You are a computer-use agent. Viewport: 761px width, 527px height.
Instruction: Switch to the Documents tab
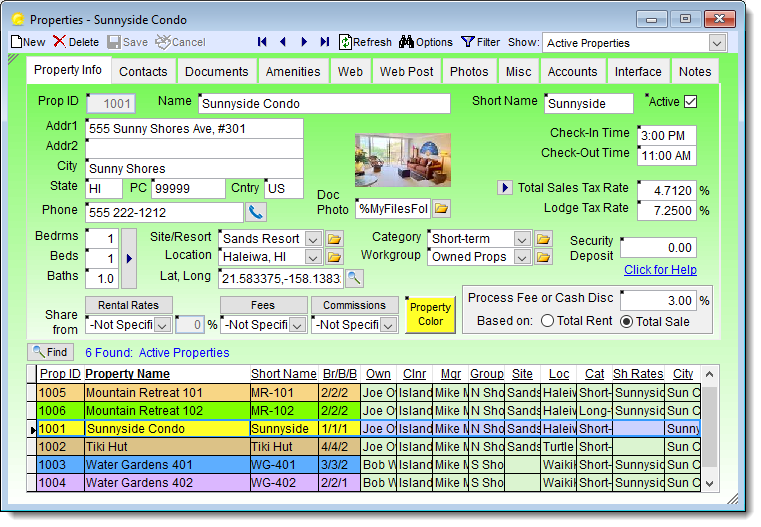pyautogui.click(x=216, y=72)
